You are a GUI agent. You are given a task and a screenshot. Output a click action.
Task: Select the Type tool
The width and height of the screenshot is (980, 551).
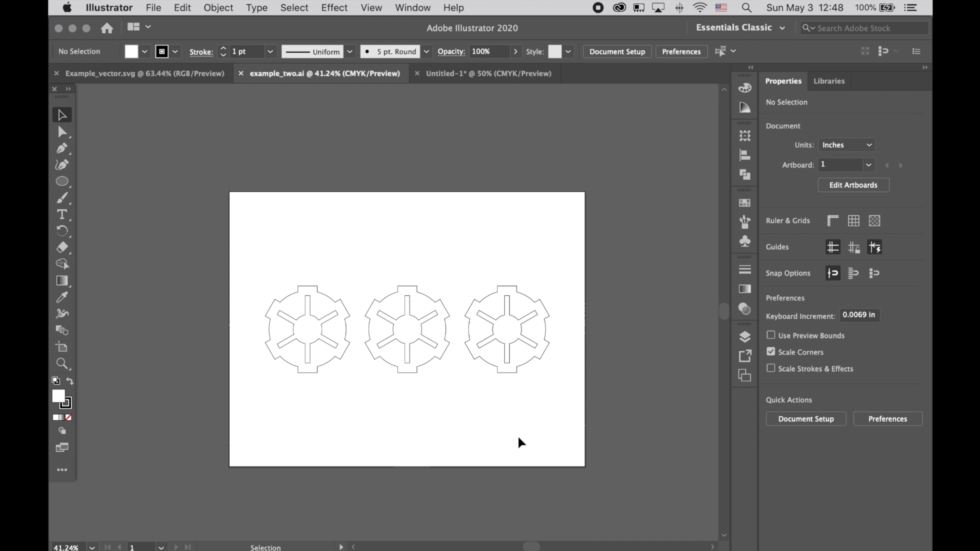pos(62,215)
